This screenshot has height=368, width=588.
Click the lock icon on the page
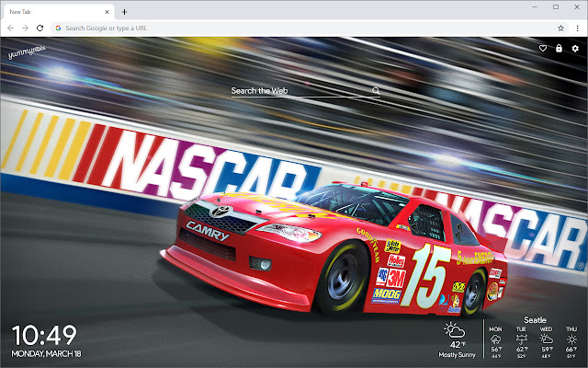559,48
